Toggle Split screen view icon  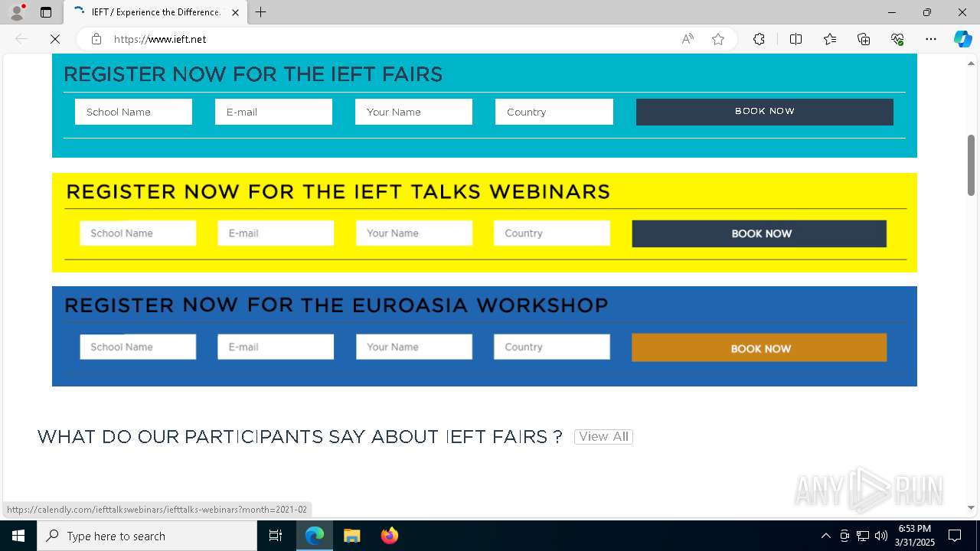pos(795,39)
